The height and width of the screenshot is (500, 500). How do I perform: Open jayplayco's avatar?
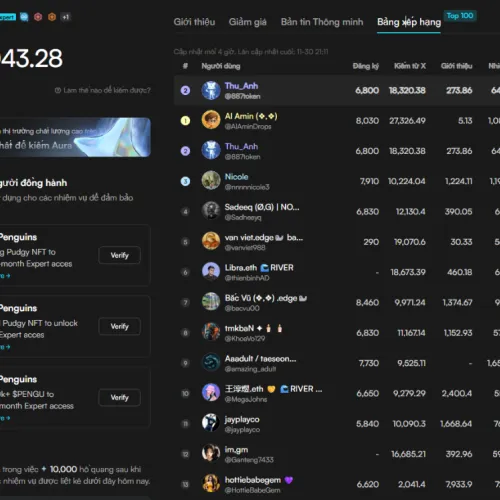pos(211,423)
